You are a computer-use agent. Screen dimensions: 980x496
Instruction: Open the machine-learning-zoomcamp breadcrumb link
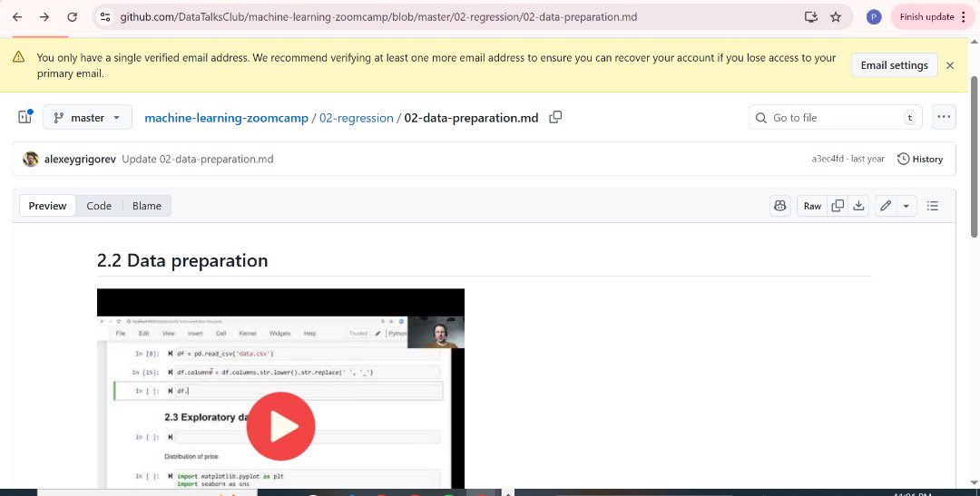coord(226,118)
